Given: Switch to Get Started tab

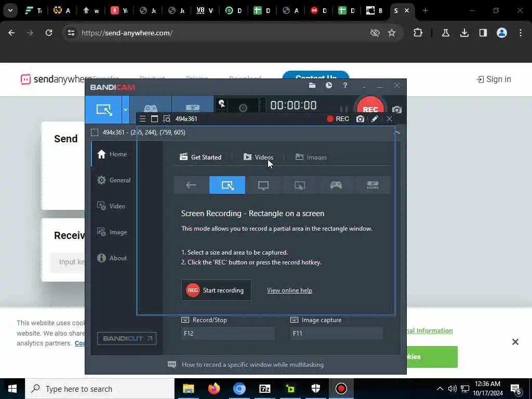Looking at the screenshot, I should click(201, 157).
